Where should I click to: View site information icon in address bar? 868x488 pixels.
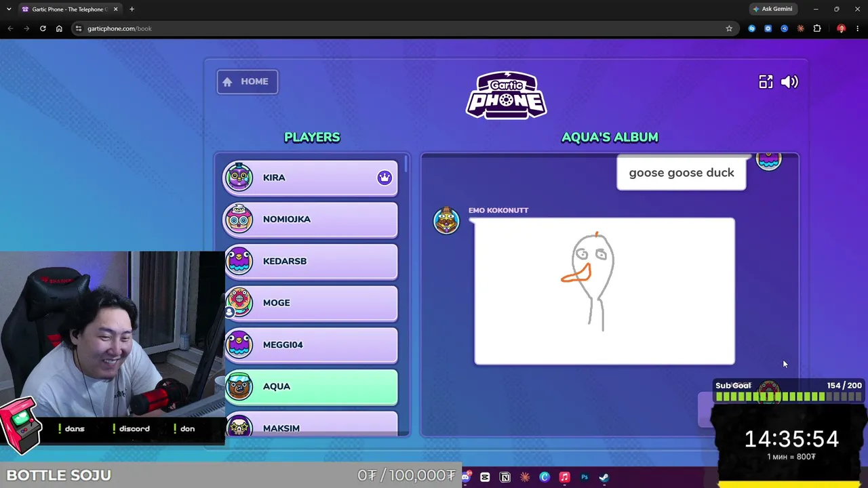(x=79, y=28)
